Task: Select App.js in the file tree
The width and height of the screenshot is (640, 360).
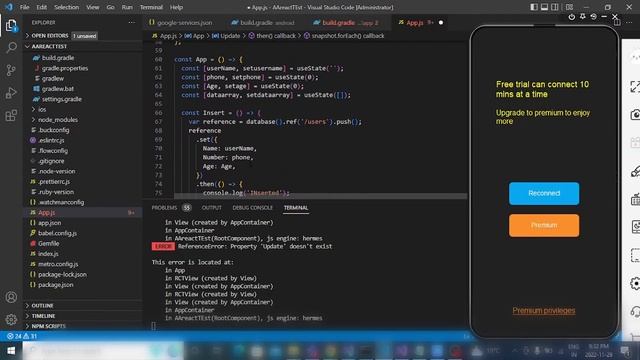Action: point(46,213)
